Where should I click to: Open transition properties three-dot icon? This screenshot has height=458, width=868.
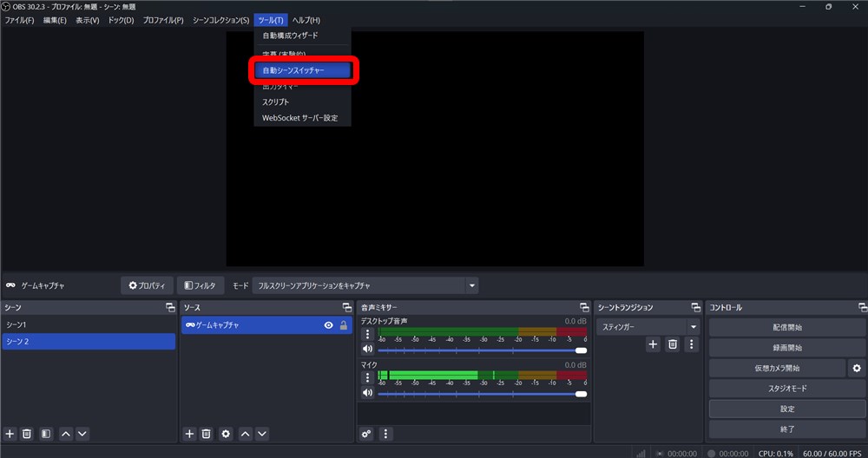[692, 344]
